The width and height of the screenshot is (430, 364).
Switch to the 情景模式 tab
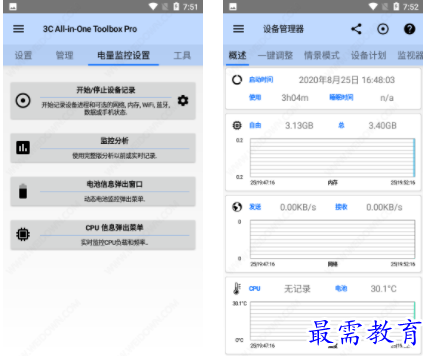322,55
